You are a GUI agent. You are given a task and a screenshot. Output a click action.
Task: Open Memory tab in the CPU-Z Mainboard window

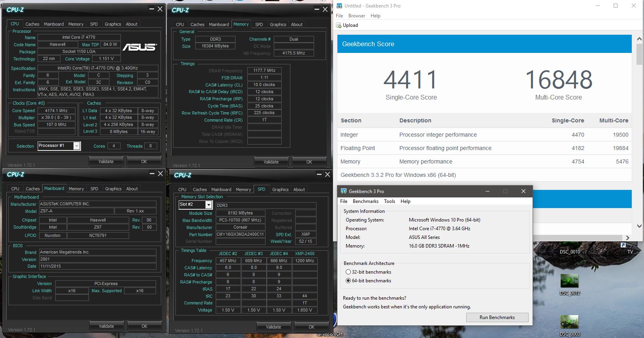tap(76, 189)
